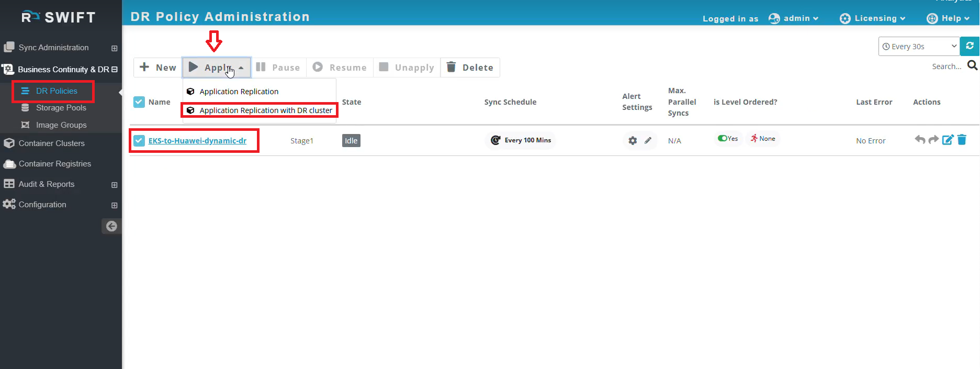980x369 pixels.
Task: Open the Apply dropdown button
Action: pos(217,68)
